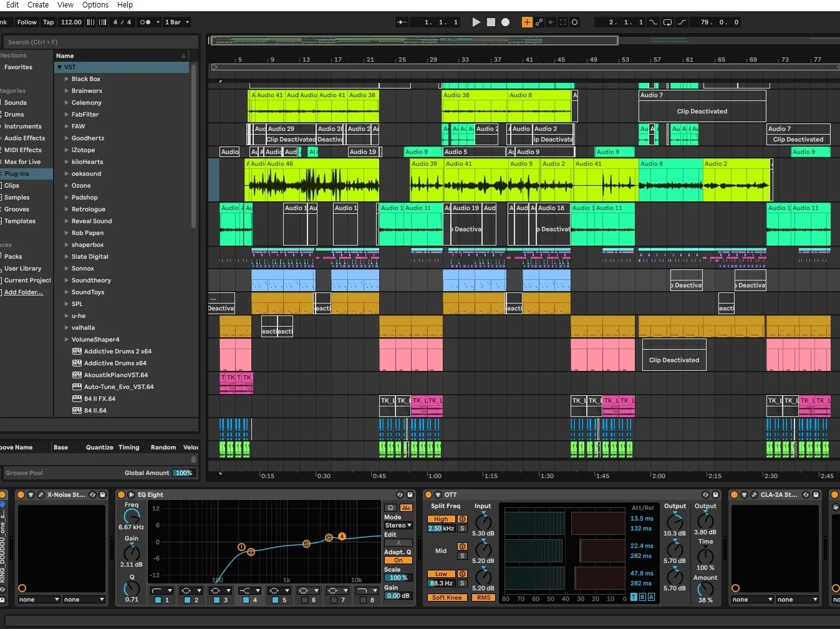The image size is (840, 629).
Task: Toggle the EQ Eight spectrum analyzer button
Action: click(406, 508)
